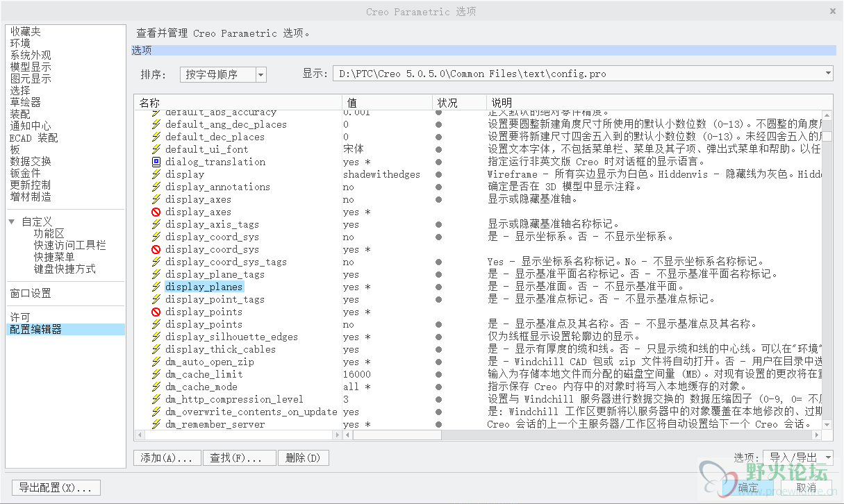Click the lightning icon beside dm_auto_open_zip
The height and width of the screenshot is (504, 844).
[156, 362]
